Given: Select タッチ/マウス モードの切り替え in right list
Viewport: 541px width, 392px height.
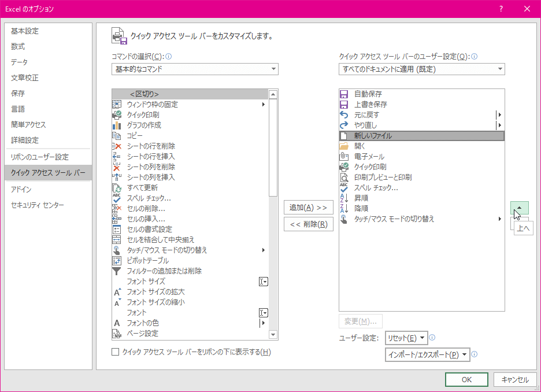Looking at the screenshot, I should pos(421,219).
